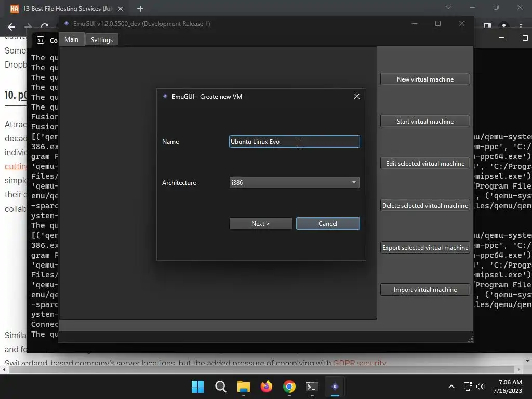
Task: Click Start virtual machine button
Action: (x=425, y=121)
